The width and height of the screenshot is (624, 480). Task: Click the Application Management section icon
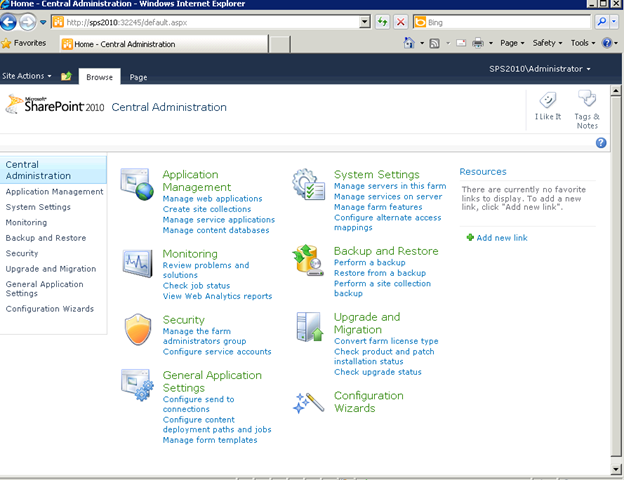pos(136,184)
